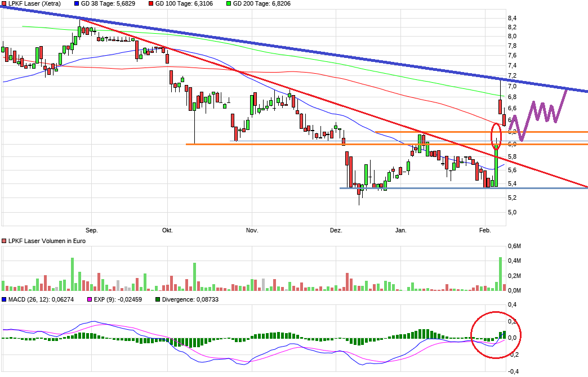The height and width of the screenshot is (377, 588).
Task: Click the 'Sep.' month label on time axis
Action: [91, 231]
